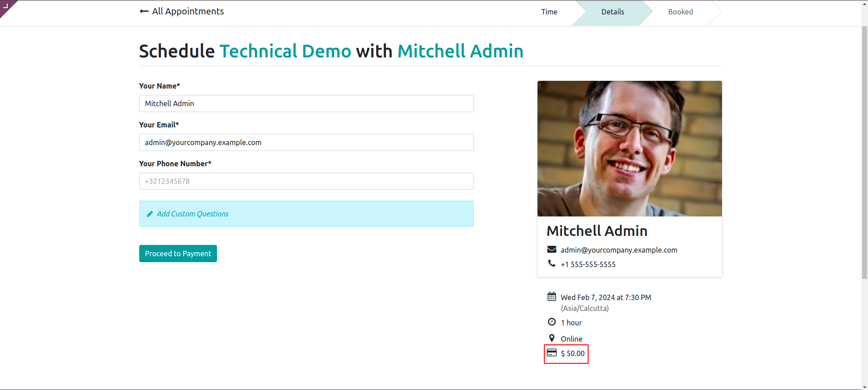This screenshot has height=390, width=868.
Task: Select the Booked step
Action: coord(680,12)
